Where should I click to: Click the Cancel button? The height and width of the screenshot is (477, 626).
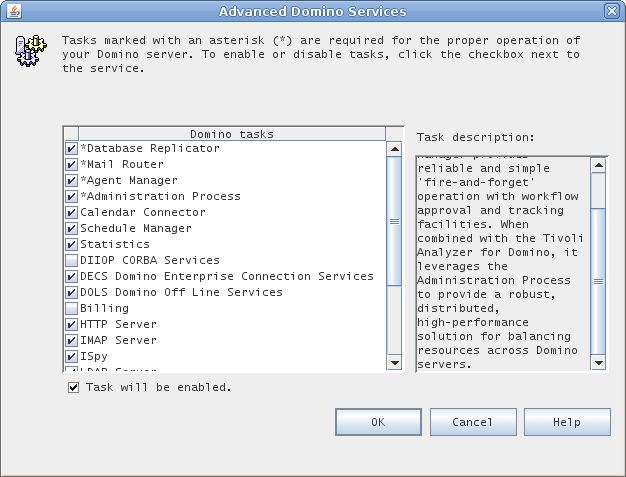point(473,422)
